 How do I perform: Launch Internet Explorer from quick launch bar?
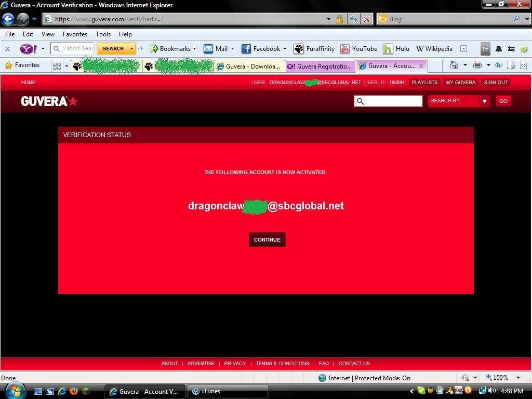point(62,391)
